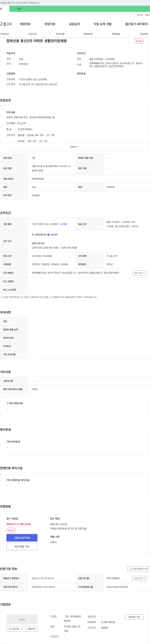Click contact 이효순(063-270-9002)
Viewport: 150px width, 644px height.
[x=43, y=587]
